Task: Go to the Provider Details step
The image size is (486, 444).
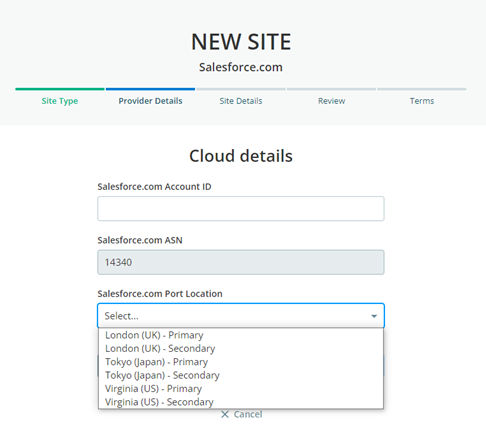Action: pyautogui.click(x=150, y=101)
